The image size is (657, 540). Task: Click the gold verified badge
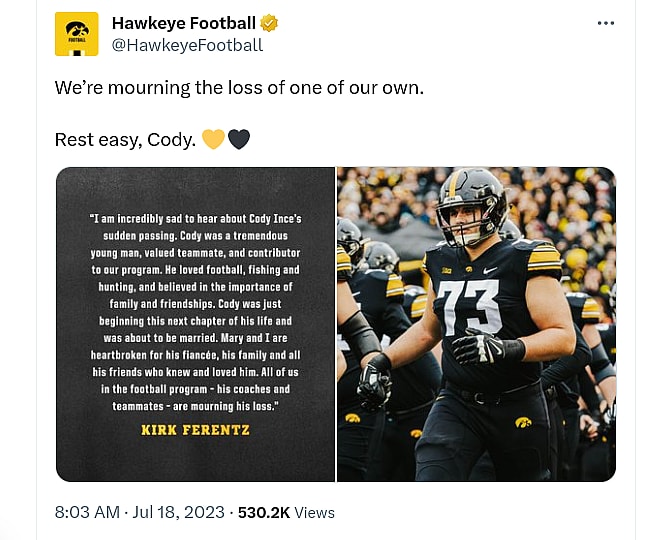pyautogui.click(x=270, y=23)
